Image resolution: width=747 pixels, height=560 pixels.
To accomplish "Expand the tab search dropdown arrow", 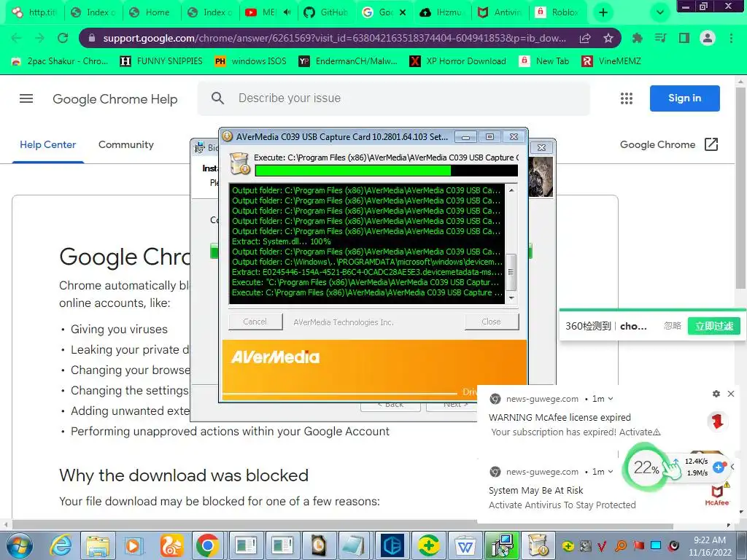I will [659, 12].
